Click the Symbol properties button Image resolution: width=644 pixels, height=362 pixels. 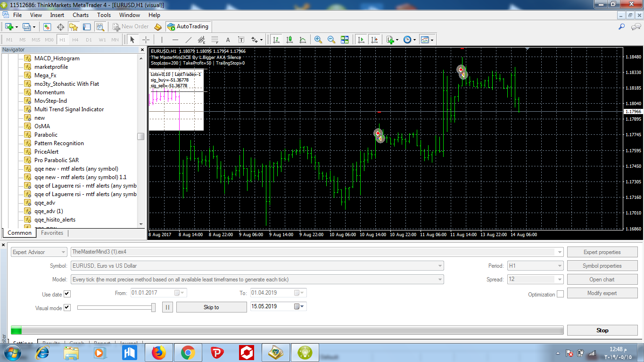pos(602,266)
